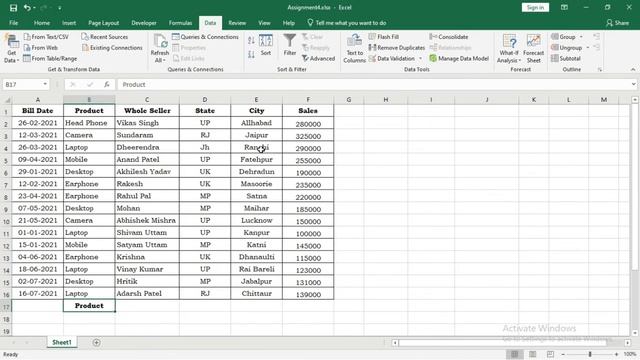Open the Developer tab
The image size is (640, 360).
(144, 23)
